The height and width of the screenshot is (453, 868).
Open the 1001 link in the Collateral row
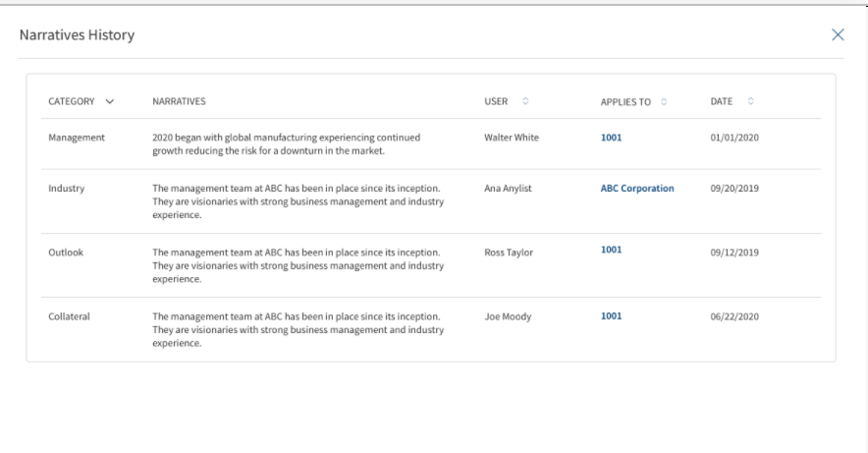click(x=611, y=316)
